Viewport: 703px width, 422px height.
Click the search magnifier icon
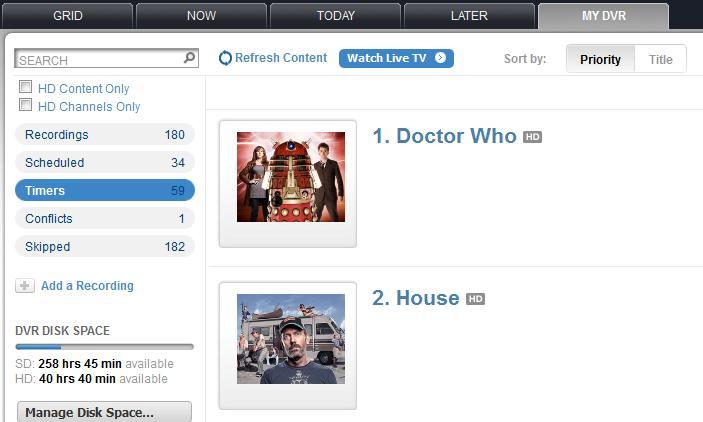pos(190,57)
